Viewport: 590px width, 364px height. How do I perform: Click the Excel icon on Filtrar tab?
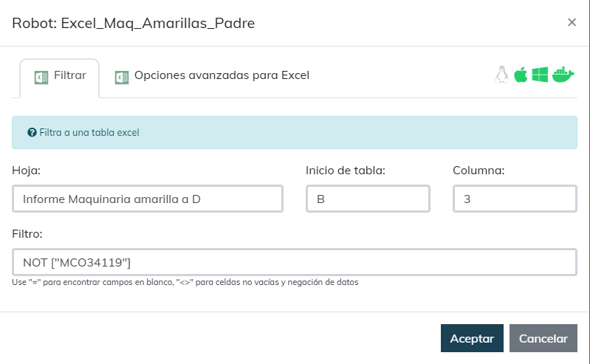(41, 76)
